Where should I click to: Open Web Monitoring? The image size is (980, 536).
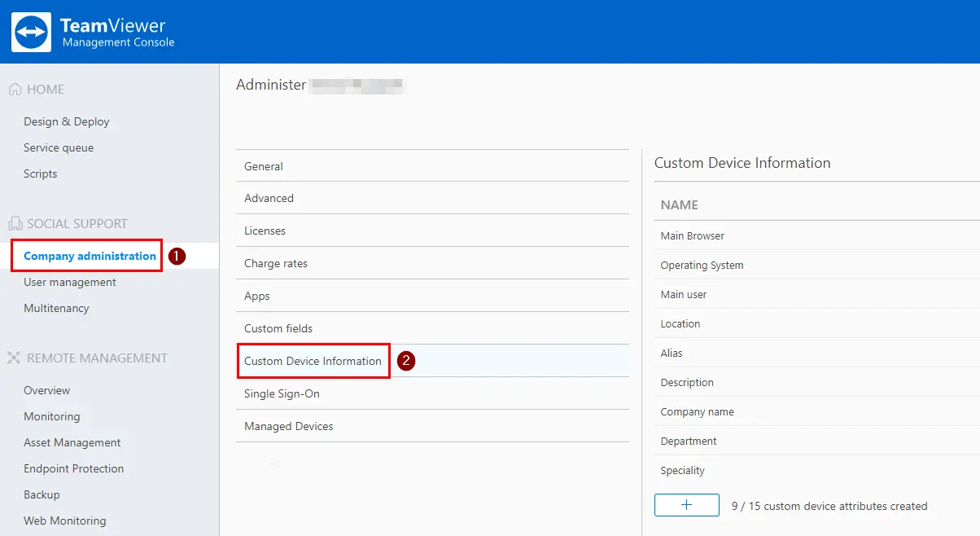click(x=65, y=521)
